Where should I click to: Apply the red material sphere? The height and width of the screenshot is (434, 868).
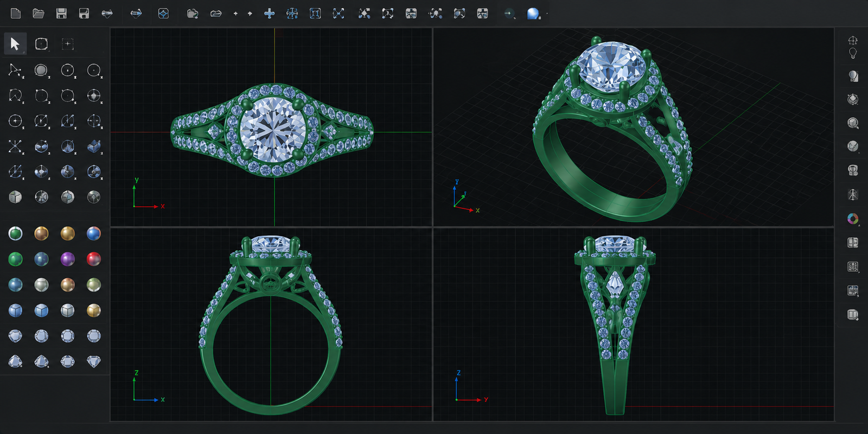pos(94,259)
